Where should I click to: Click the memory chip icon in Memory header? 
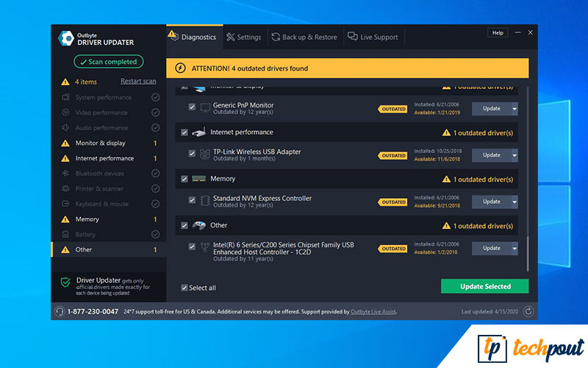tap(198, 179)
